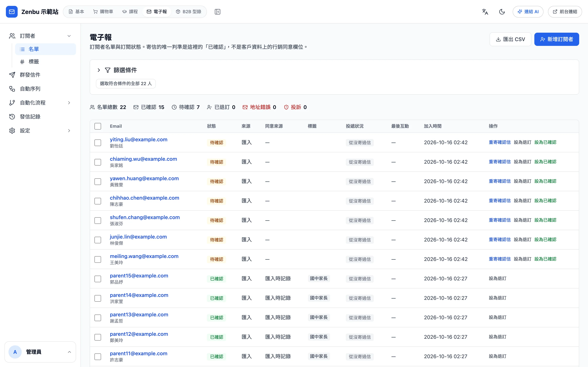The width and height of the screenshot is (588, 367).
Task: Export list with 匯出 CSV button
Action: (510, 39)
